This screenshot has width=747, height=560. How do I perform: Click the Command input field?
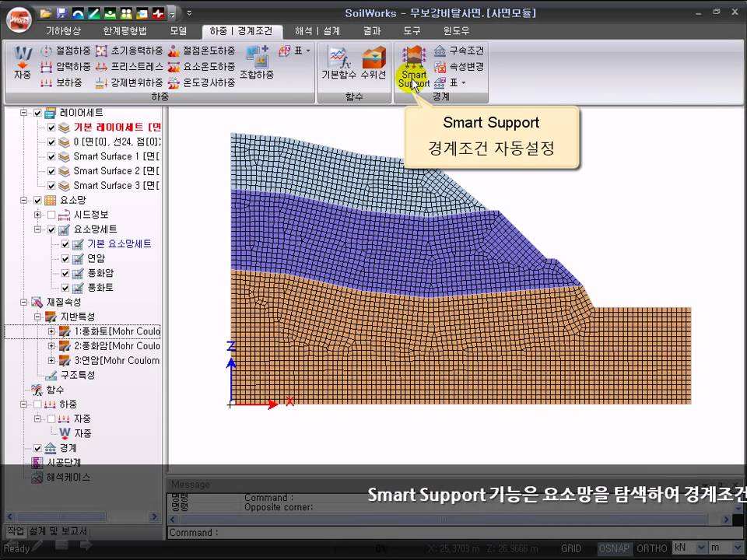[455, 533]
